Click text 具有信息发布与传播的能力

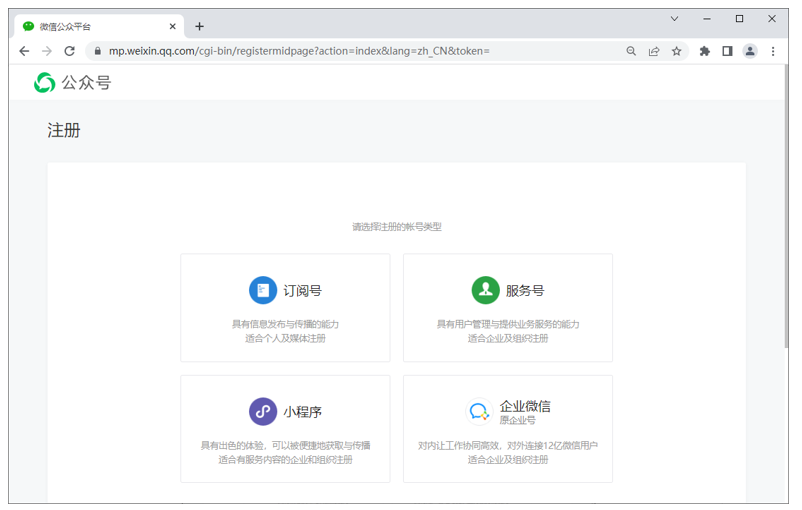(x=285, y=324)
